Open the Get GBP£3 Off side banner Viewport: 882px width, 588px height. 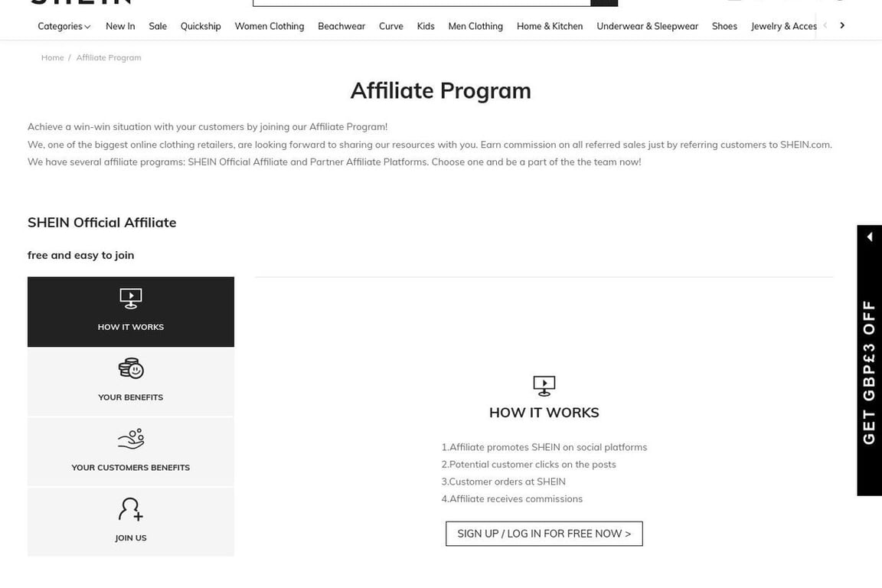869,373
